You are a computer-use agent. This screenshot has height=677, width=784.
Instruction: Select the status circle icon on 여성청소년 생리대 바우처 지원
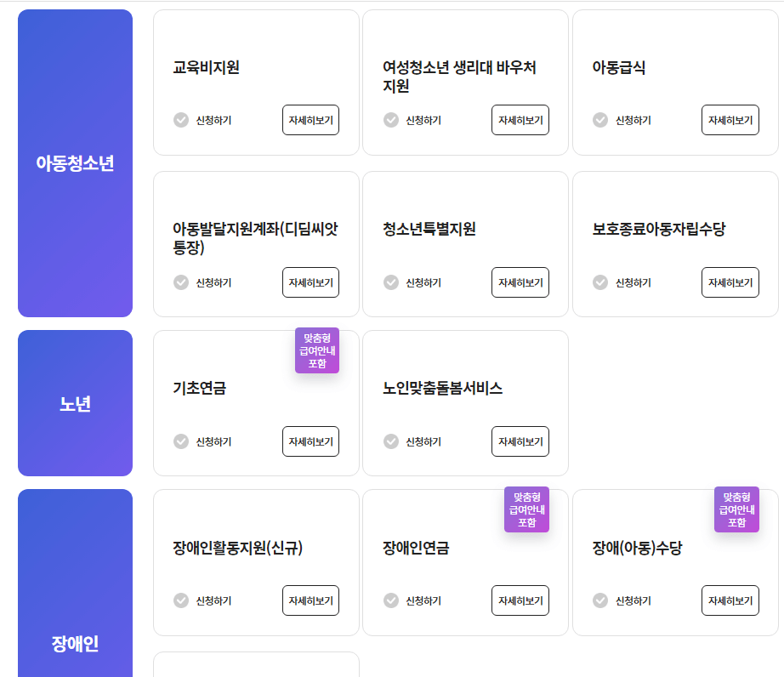coord(389,120)
